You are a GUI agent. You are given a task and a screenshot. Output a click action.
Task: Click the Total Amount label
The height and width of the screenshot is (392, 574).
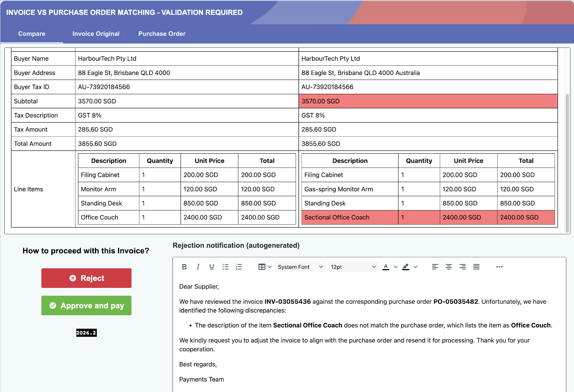[33, 144]
